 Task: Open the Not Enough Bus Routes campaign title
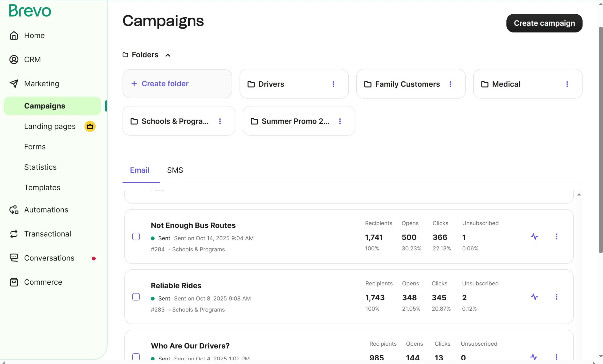[x=193, y=225]
